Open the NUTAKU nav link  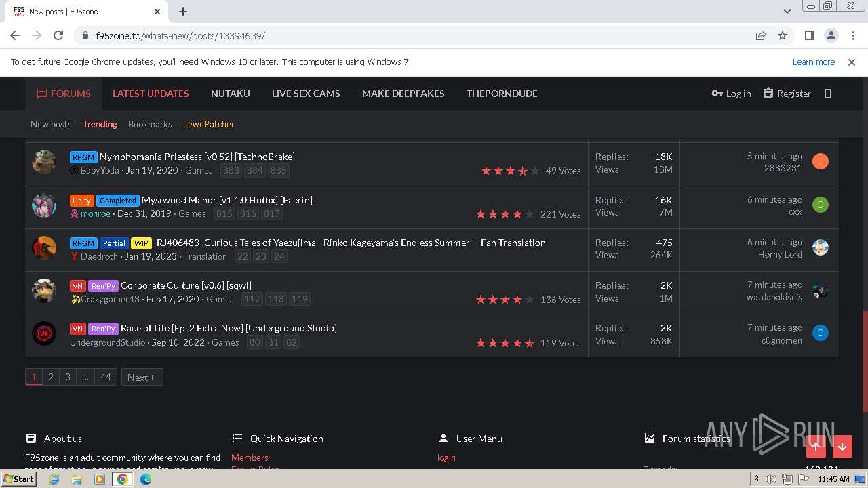click(x=231, y=94)
